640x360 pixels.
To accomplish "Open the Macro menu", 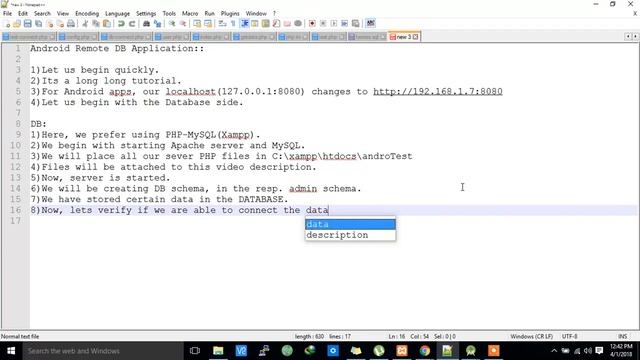I will point(190,13).
